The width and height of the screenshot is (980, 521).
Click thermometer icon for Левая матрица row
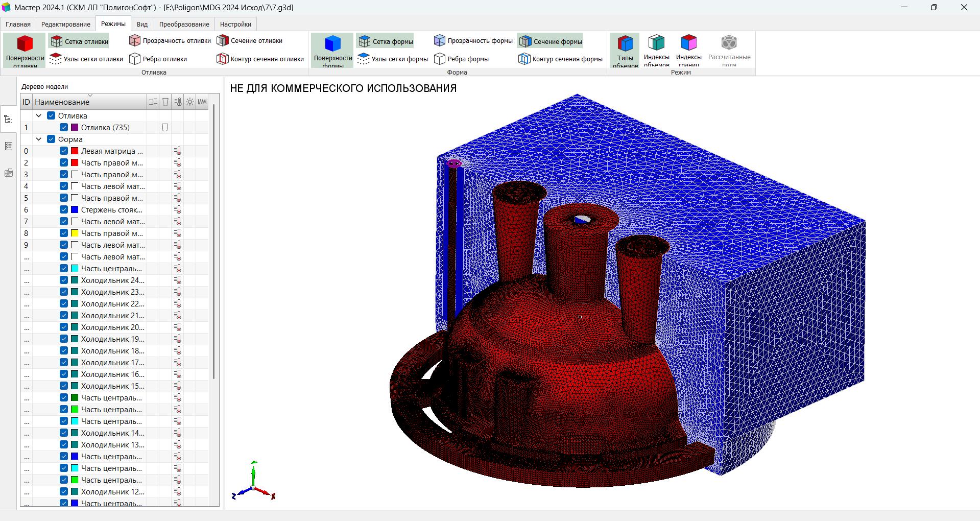[178, 151]
